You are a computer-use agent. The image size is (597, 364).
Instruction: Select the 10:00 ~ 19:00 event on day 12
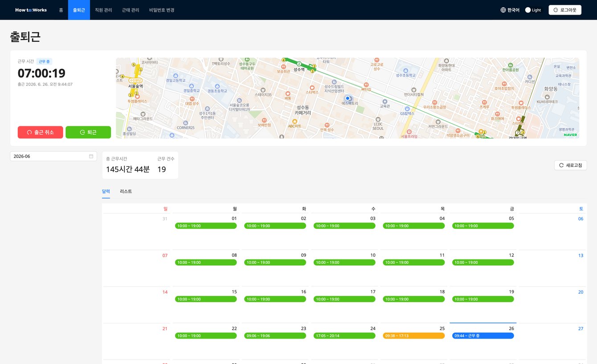[483, 262]
